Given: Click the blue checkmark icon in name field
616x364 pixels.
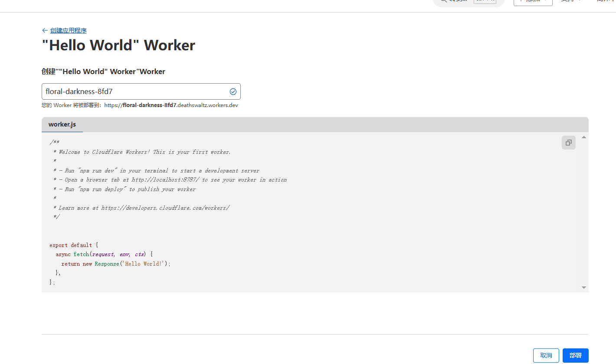Looking at the screenshot, I should coord(233,91).
